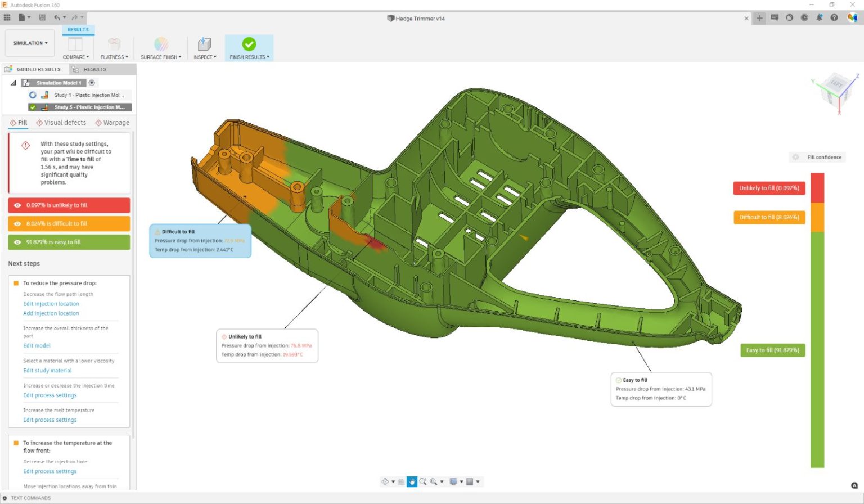Switch to the Warpage tab
The image size is (864, 504).
[x=112, y=123]
